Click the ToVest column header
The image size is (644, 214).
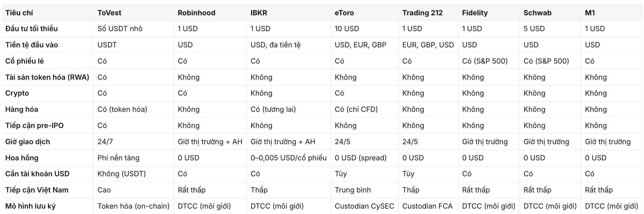[109, 13]
